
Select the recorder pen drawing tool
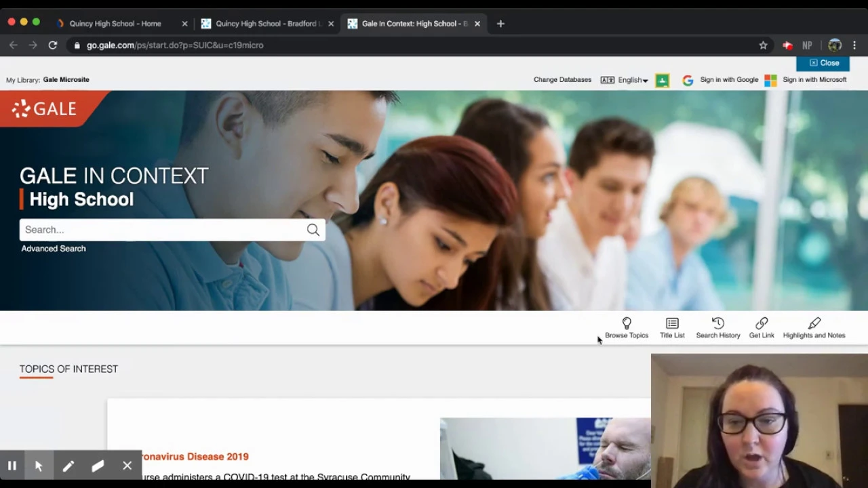(68, 466)
